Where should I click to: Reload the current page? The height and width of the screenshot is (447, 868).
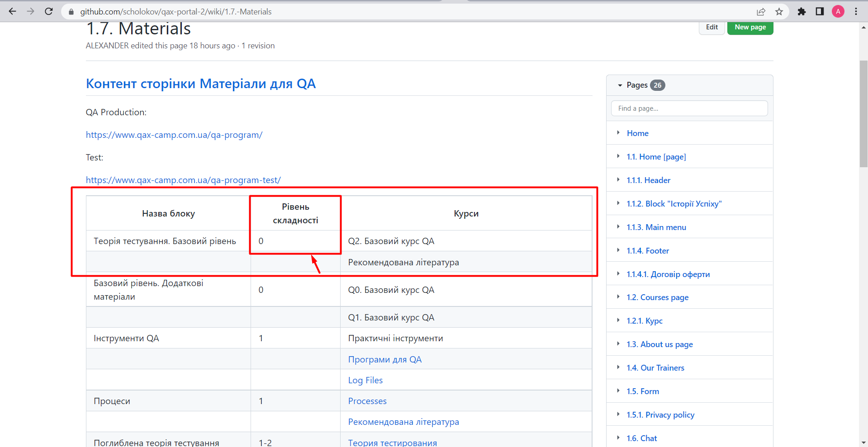tap(48, 11)
